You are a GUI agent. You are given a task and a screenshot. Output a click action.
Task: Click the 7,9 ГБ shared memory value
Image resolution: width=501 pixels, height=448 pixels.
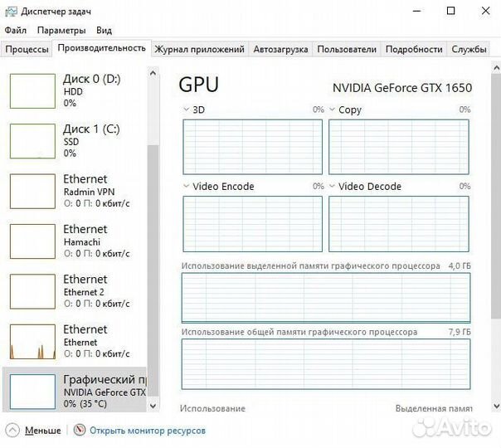coord(460,332)
